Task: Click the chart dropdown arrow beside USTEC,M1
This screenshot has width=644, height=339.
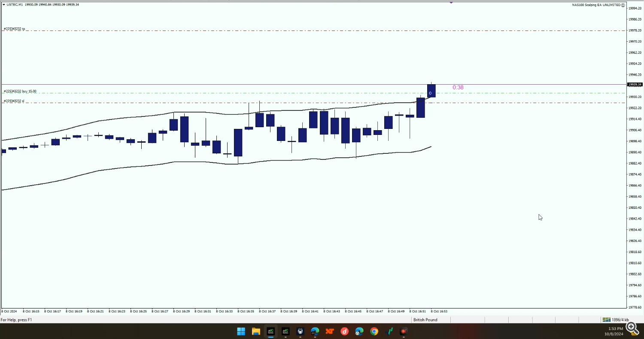Action: click(x=4, y=5)
